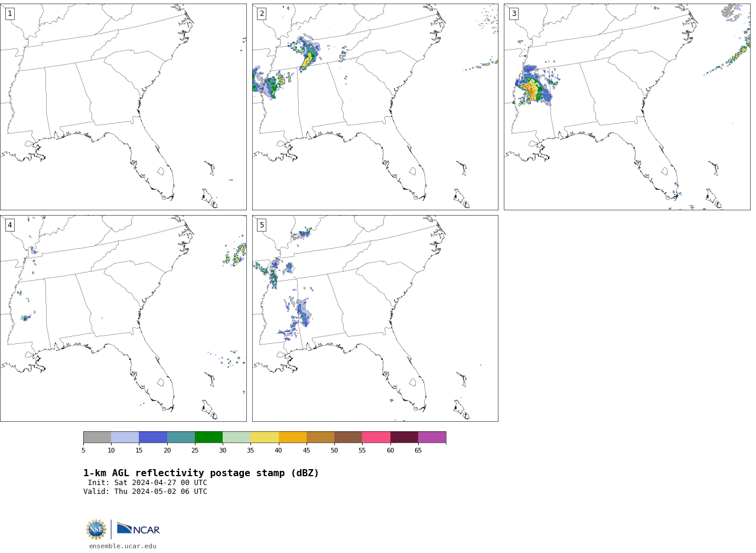Viewport: 756px width, 553px height.
Task: Click the ensemble member 2 map panel
Action: tap(375, 107)
